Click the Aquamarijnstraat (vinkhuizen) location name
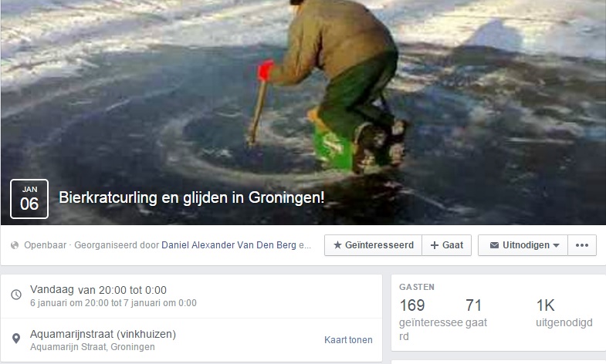 [103, 334]
